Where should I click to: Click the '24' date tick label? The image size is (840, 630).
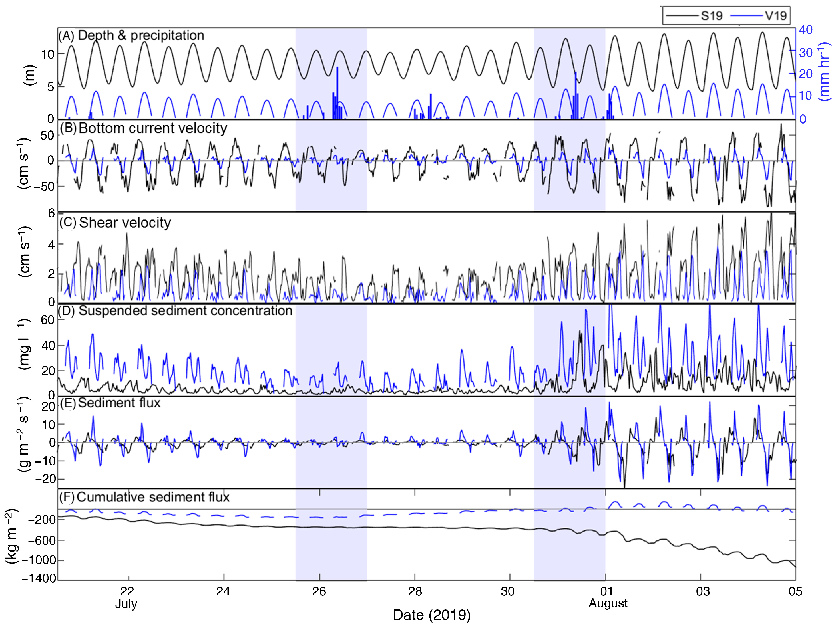click(223, 591)
